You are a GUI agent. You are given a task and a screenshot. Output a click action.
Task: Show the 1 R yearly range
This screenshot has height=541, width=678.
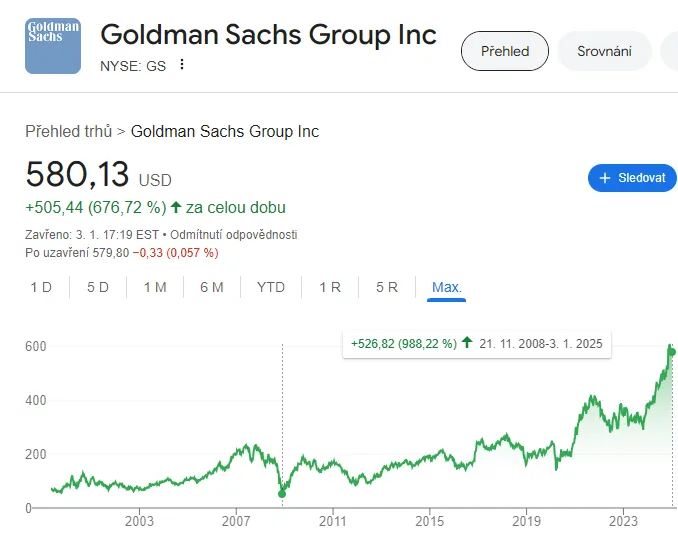pos(330,287)
